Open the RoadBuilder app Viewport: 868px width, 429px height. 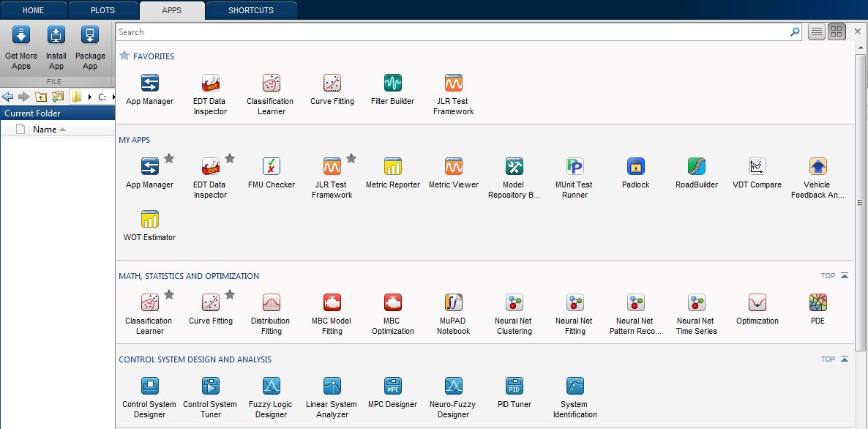tap(695, 167)
